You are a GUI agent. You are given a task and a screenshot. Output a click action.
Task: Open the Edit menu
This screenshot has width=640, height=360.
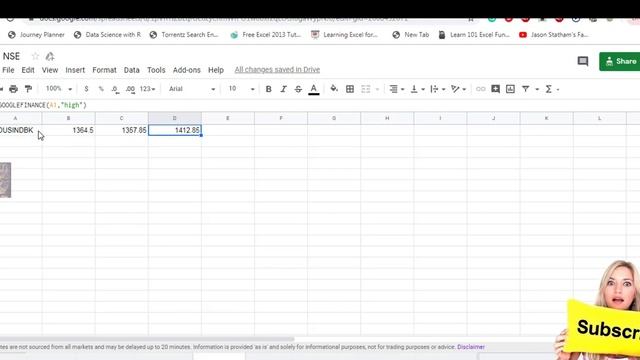(x=28, y=70)
